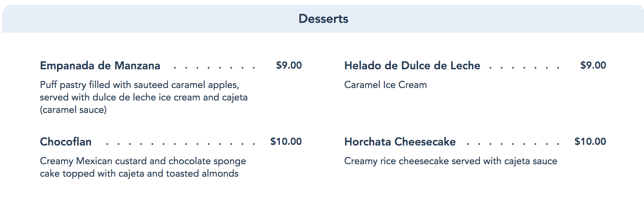Viewport: 644px width, 212px height.
Task: Click "cake topped with cajeta" description line
Action: pos(139,174)
